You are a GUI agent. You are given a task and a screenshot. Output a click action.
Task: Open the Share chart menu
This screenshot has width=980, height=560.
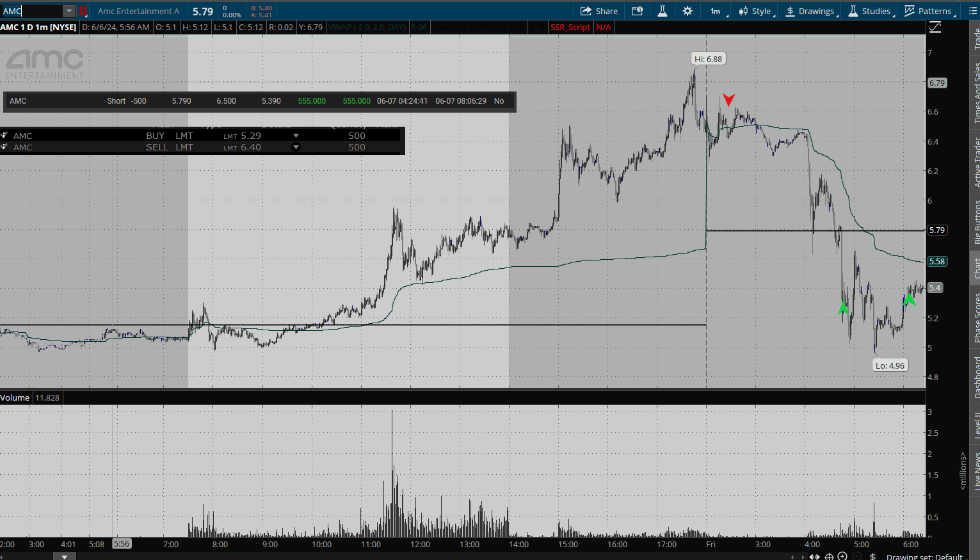[x=598, y=11]
